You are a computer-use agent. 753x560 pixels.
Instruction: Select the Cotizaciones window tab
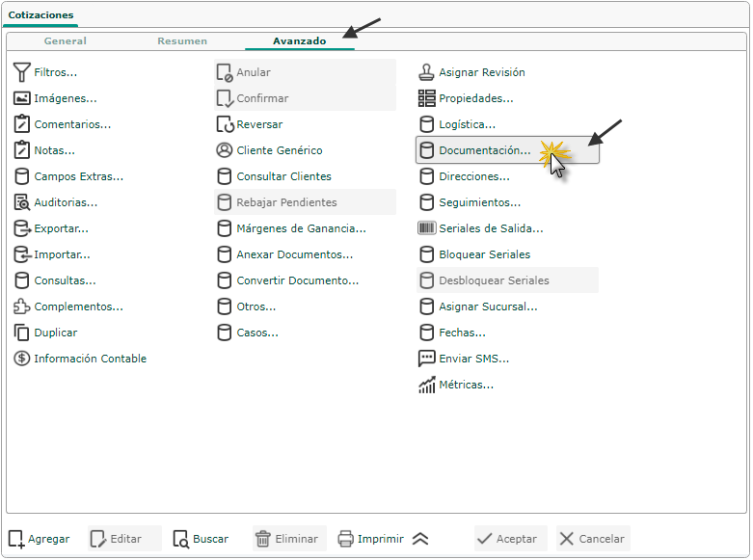click(x=40, y=14)
